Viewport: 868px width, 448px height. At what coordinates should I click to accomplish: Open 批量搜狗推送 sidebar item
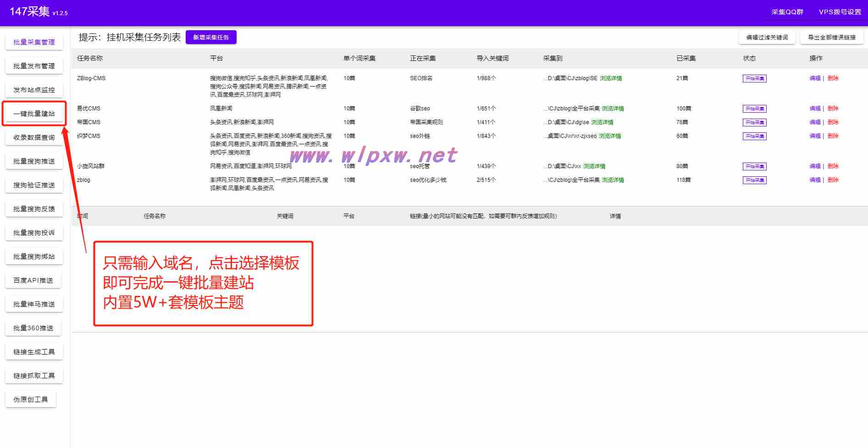34,161
